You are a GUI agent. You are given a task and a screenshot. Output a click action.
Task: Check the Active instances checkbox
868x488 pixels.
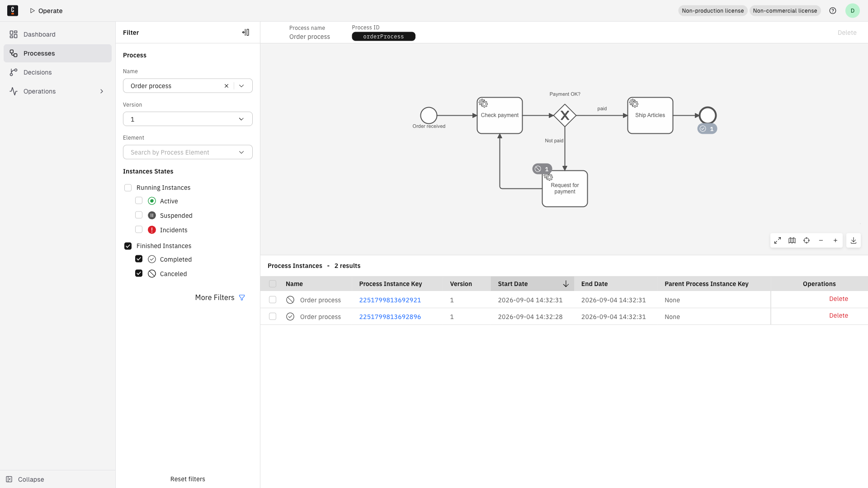[139, 201]
